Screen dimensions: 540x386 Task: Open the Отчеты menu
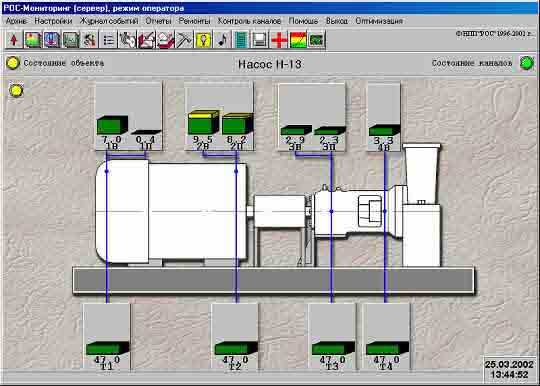tap(158, 21)
